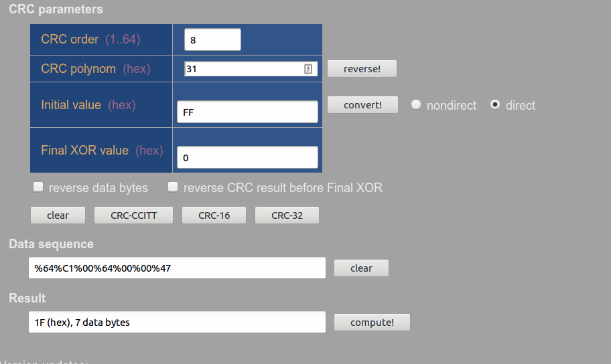Select the direct radio button
This screenshot has width=611, height=364.
tap(495, 105)
